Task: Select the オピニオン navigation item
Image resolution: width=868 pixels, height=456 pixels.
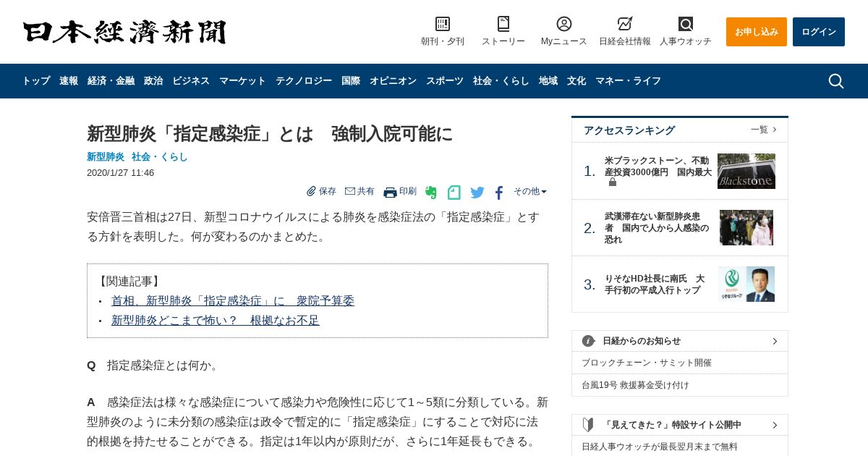Action: pyautogui.click(x=393, y=81)
